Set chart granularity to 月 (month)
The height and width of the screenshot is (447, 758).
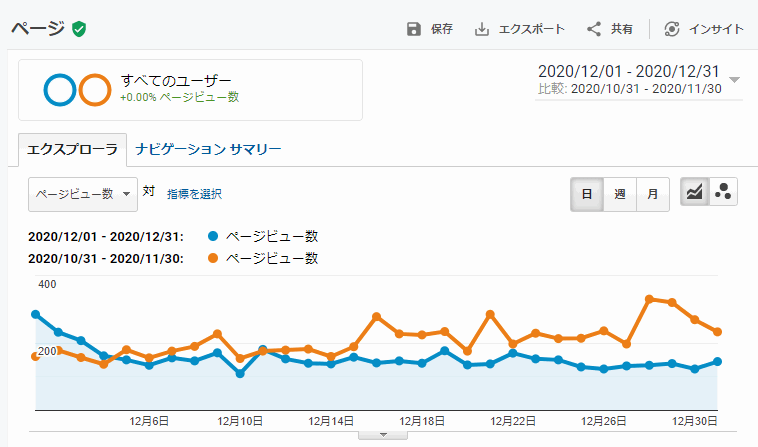pyautogui.click(x=653, y=194)
